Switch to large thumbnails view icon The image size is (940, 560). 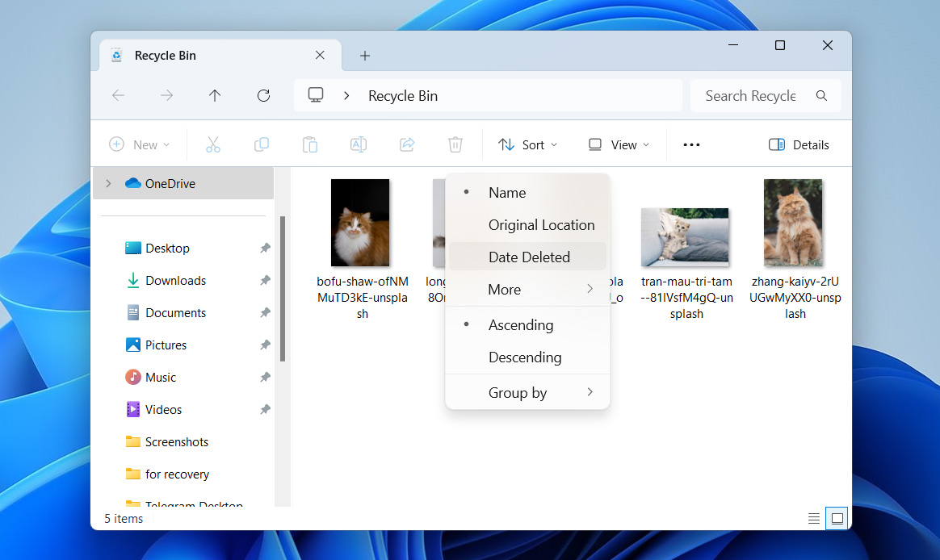837,519
